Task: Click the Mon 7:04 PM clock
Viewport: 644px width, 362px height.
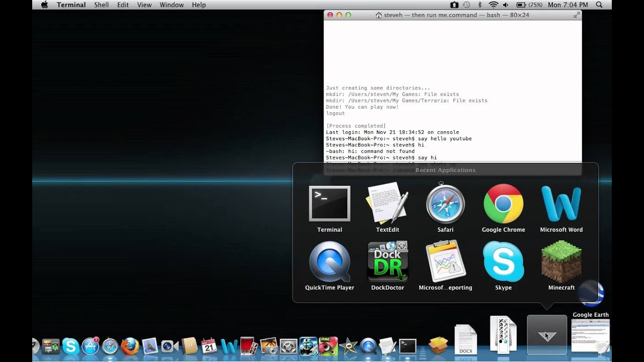Action: pyautogui.click(x=568, y=5)
